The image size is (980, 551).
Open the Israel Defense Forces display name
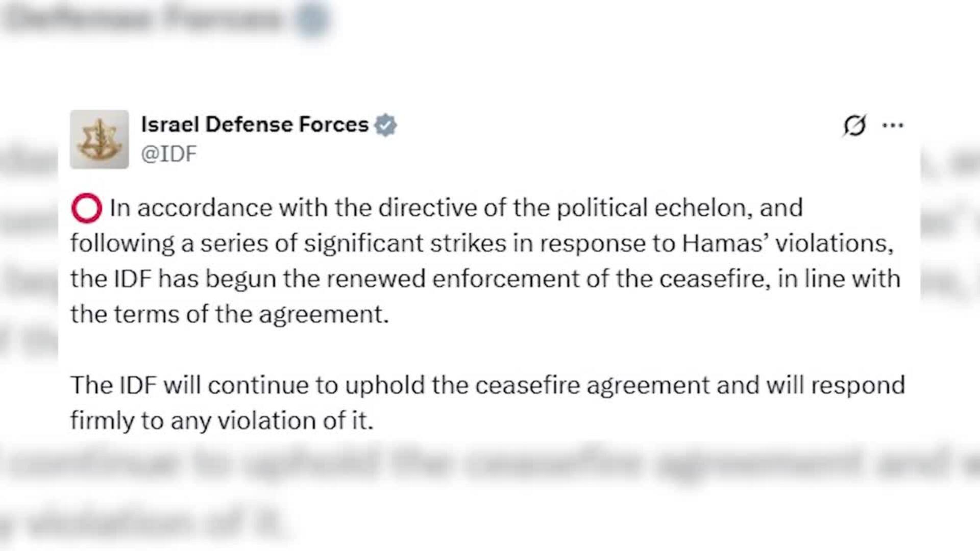coord(255,124)
